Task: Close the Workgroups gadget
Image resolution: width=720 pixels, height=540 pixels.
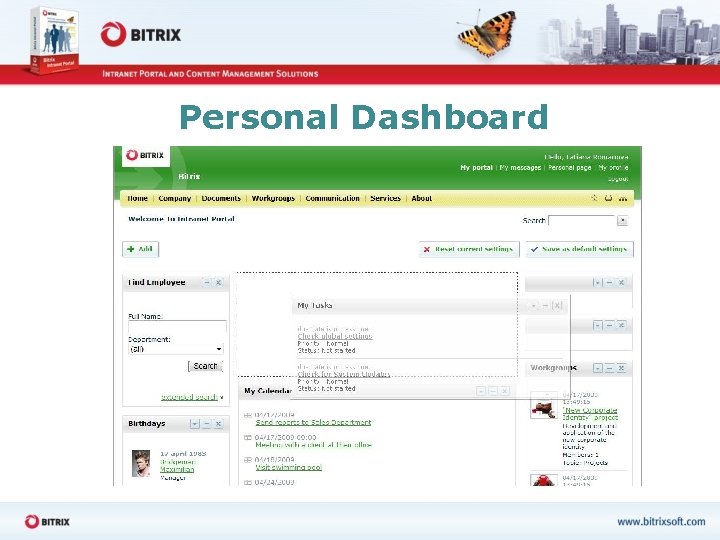Action: click(621, 368)
